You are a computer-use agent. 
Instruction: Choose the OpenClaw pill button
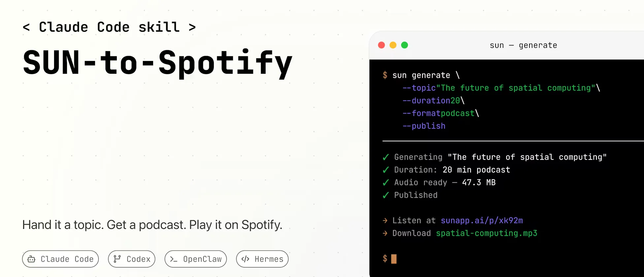pos(196,259)
